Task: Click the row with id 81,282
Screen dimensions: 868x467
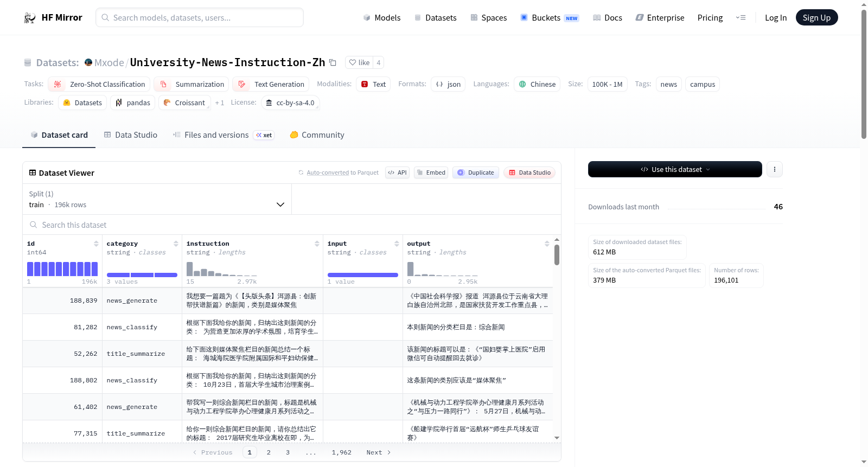Action: point(288,327)
